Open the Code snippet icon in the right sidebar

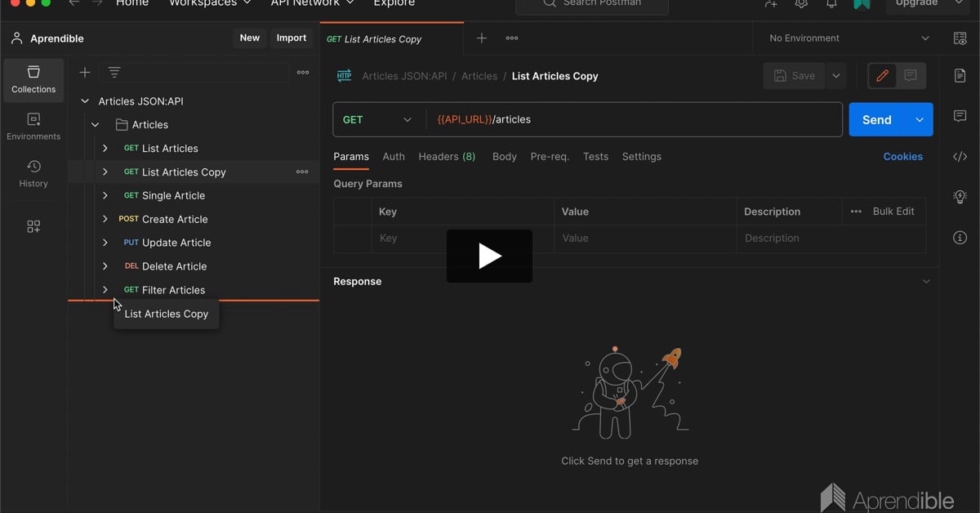[x=960, y=157]
